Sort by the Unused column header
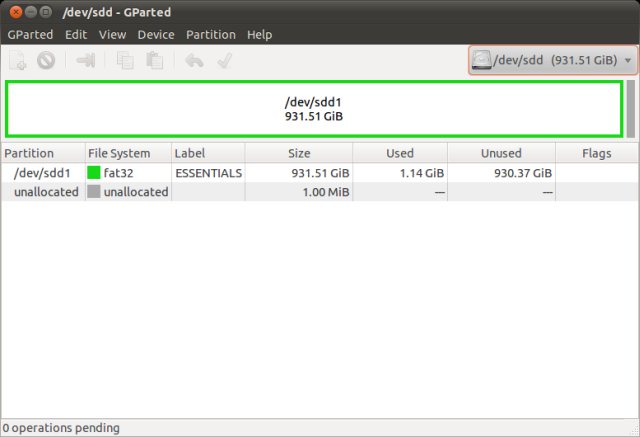640x437 pixels. [x=501, y=153]
